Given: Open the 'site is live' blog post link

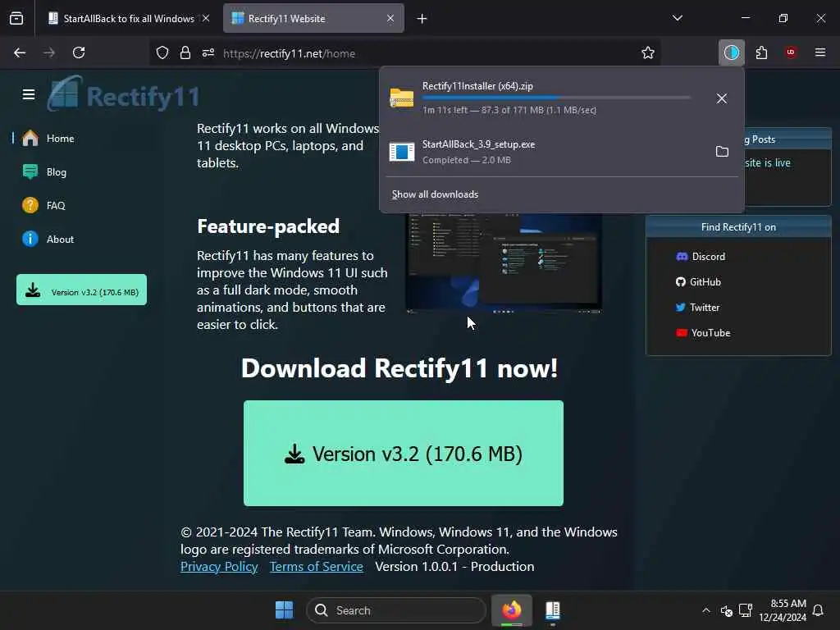Looking at the screenshot, I should click(x=768, y=163).
